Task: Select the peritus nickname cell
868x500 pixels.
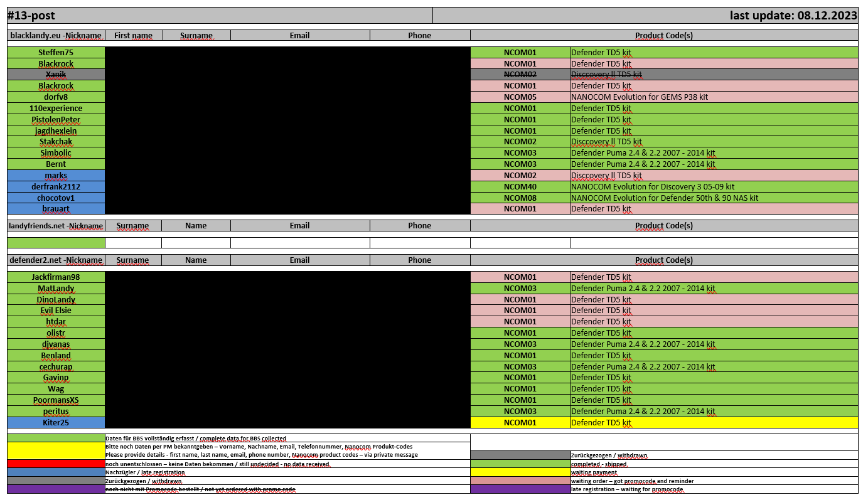Action: 56,412
